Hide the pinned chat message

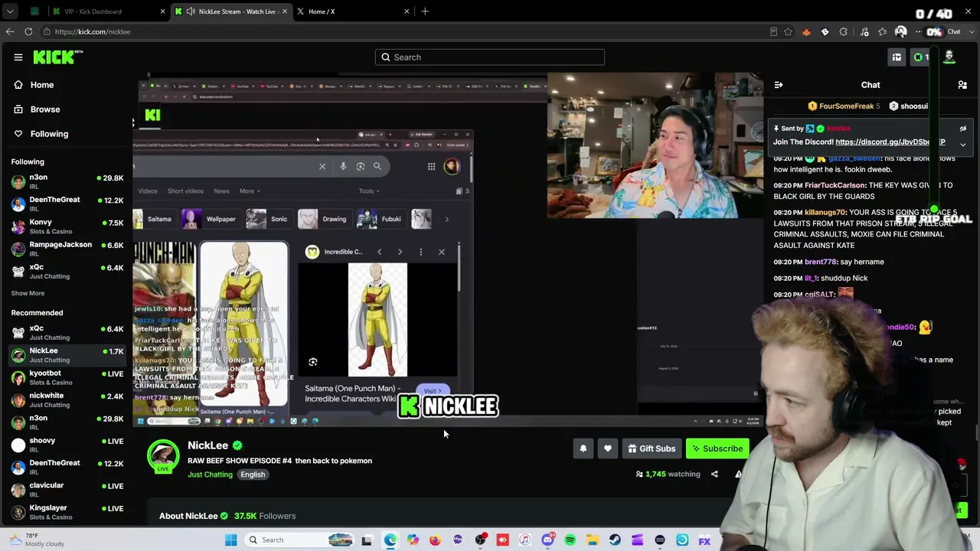tap(963, 129)
